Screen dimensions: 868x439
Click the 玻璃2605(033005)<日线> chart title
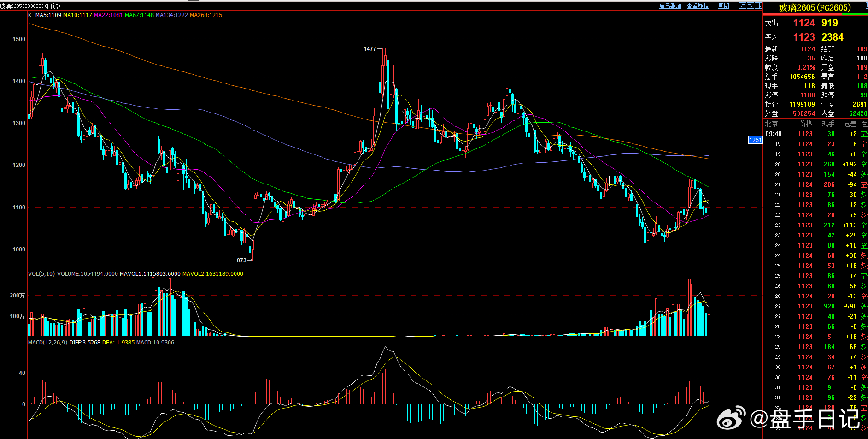(30, 6)
